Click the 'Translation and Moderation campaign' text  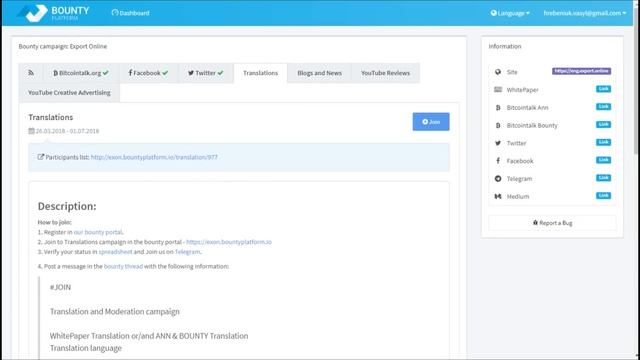point(115,312)
